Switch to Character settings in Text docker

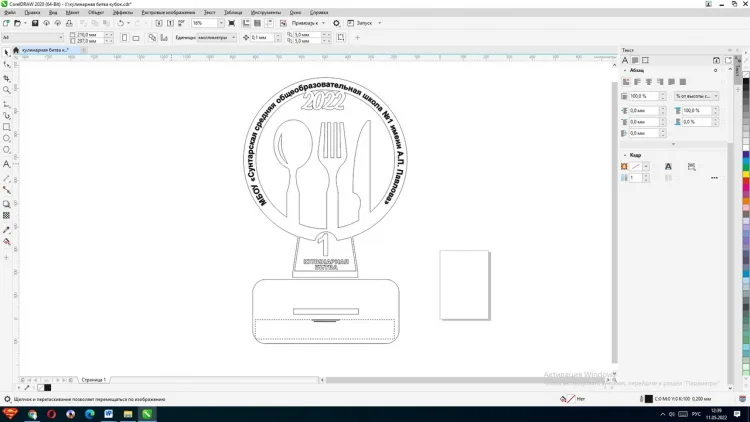[625, 60]
